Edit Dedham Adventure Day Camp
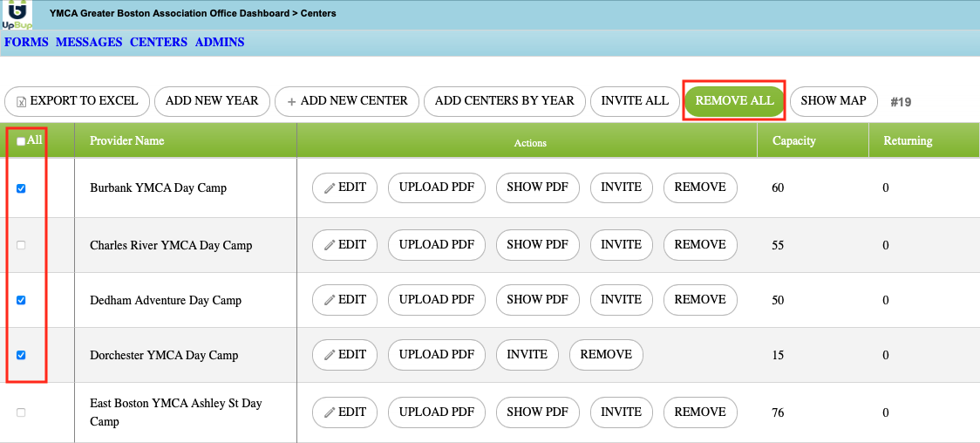Image resolution: width=980 pixels, height=443 pixels. click(x=345, y=300)
